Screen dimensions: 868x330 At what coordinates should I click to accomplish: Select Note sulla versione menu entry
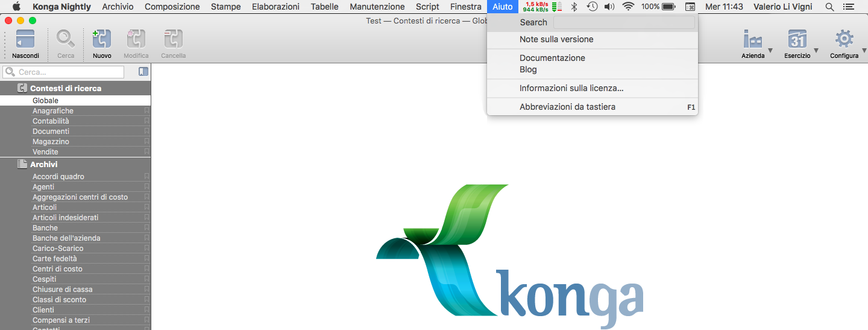556,39
